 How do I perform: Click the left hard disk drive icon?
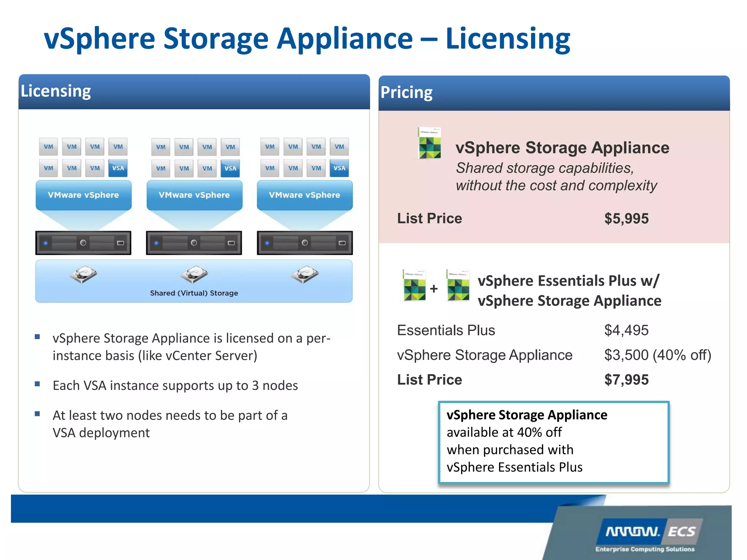(84, 274)
